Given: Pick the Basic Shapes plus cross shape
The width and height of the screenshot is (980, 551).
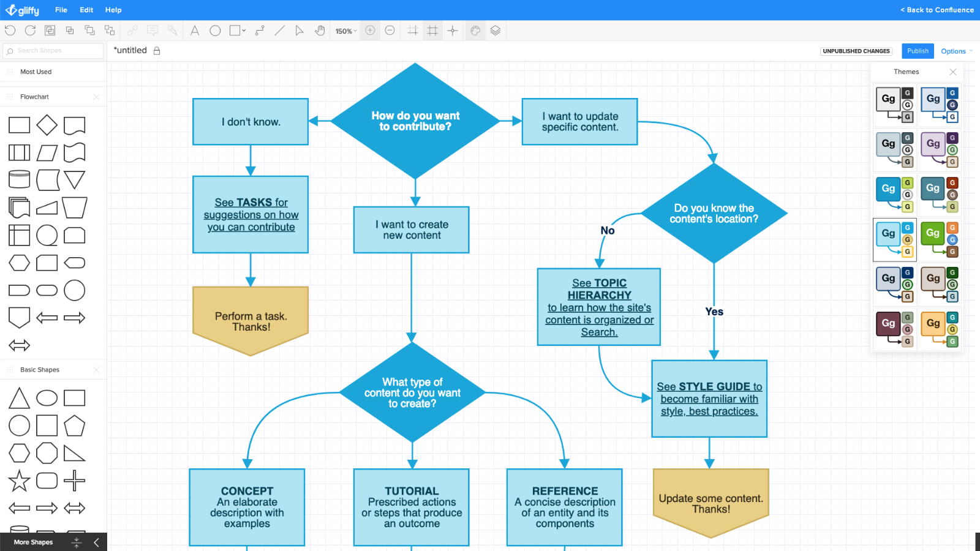Looking at the screenshot, I should pos(75,481).
